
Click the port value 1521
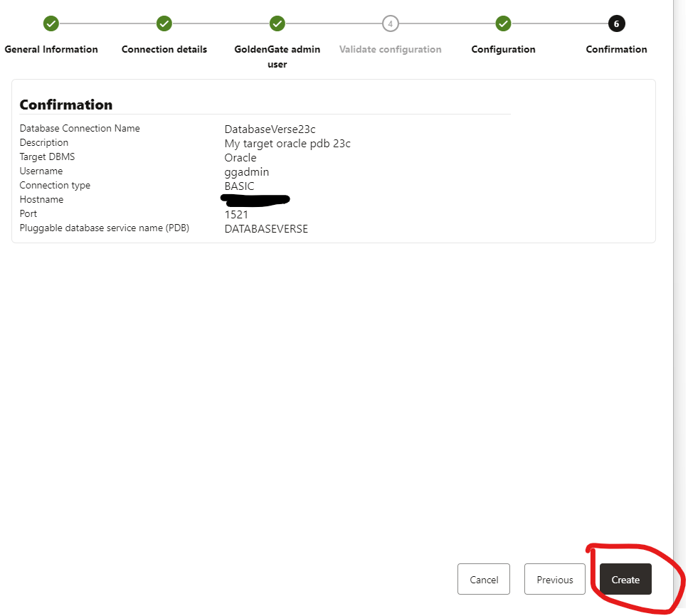(236, 214)
